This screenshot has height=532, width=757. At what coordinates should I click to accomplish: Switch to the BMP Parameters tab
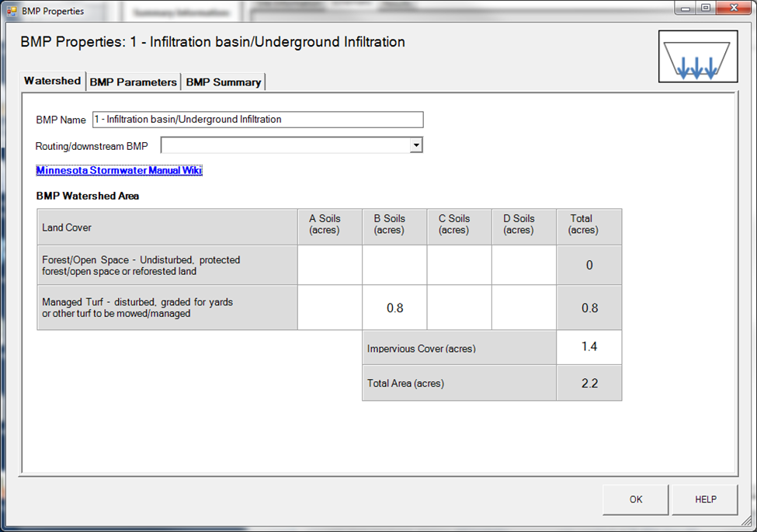pyautogui.click(x=134, y=82)
